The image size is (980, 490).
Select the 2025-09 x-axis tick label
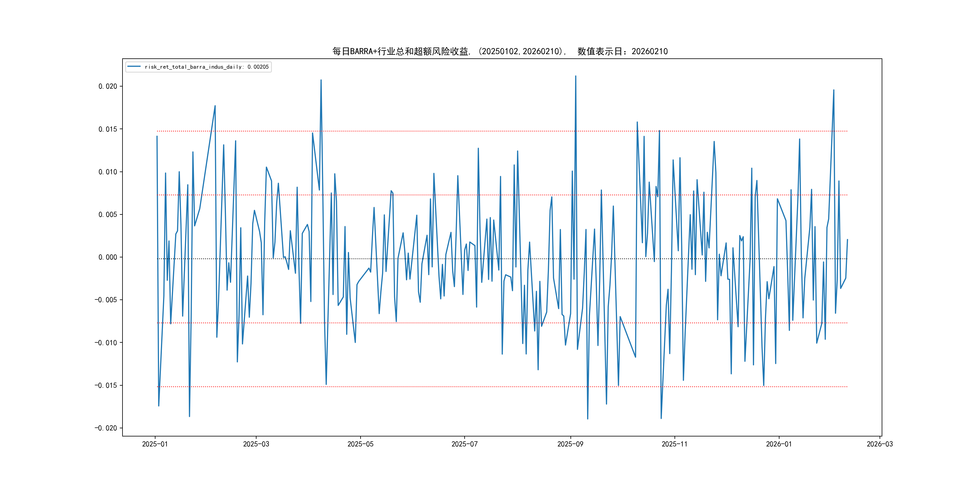pyautogui.click(x=570, y=444)
